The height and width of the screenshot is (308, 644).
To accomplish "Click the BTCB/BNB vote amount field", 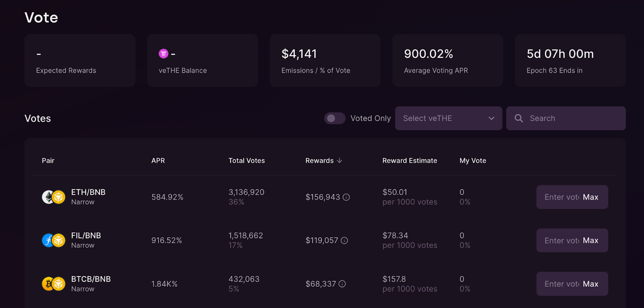I will [x=561, y=284].
